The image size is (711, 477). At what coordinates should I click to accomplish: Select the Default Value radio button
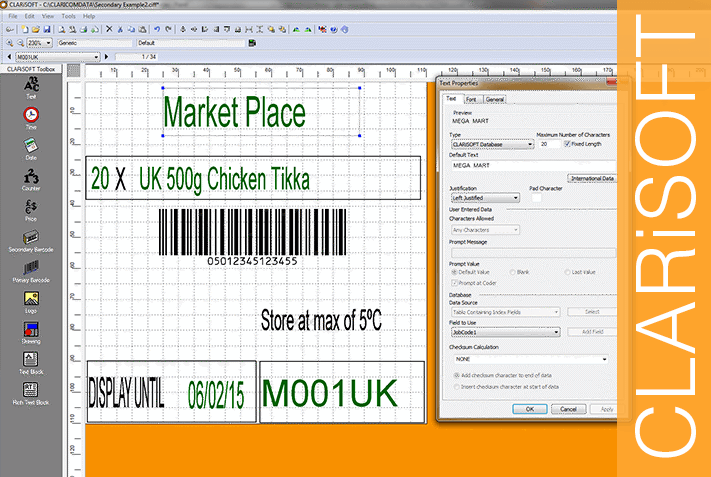pyautogui.click(x=454, y=272)
